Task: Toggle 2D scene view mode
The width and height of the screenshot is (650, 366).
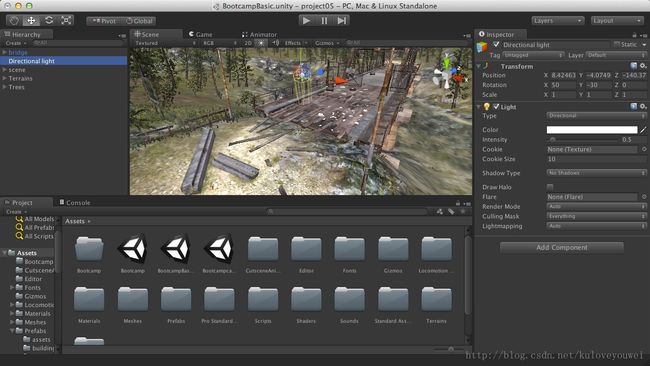Action: pyautogui.click(x=247, y=43)
